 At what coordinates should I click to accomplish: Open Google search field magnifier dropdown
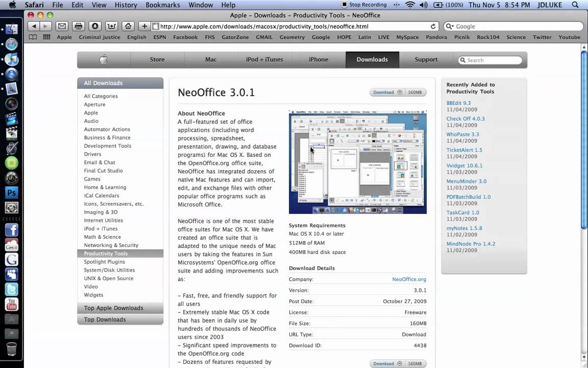coord(449,26)
